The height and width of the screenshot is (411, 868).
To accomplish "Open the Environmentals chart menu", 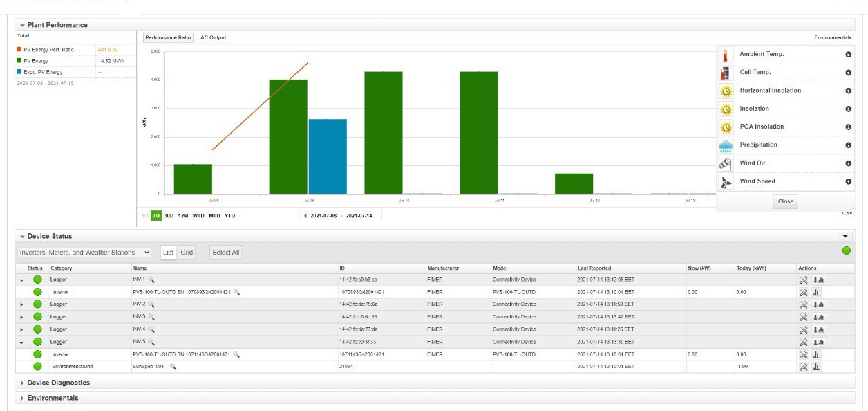I will pos(833,37).
